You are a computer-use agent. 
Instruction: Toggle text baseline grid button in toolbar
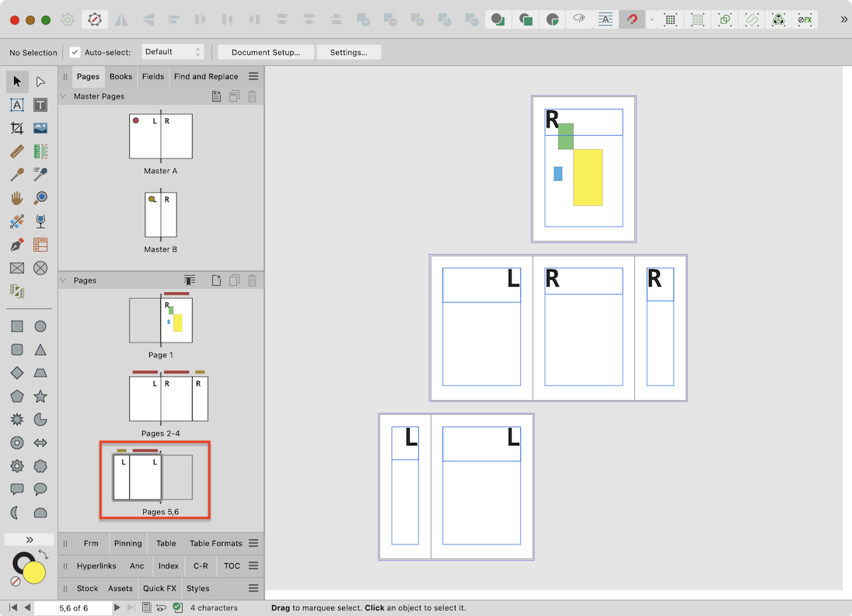[606, 19]
